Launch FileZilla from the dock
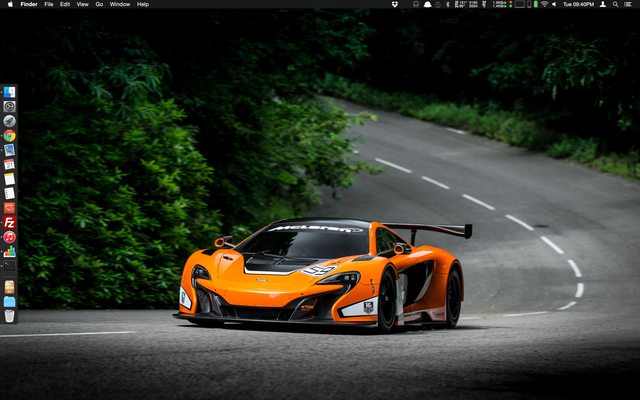Screen dimensions: 640x400 tap(9, 222)
